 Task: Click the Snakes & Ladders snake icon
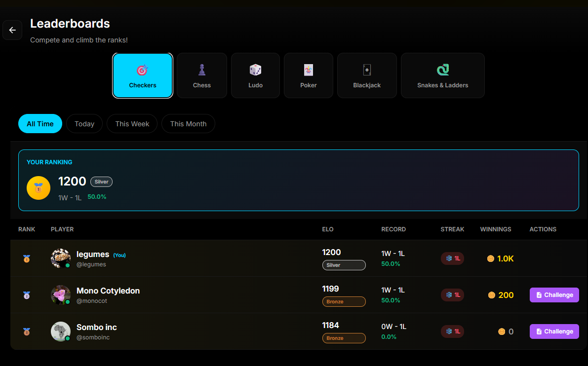pyautogui.click(x=442, y=70)
